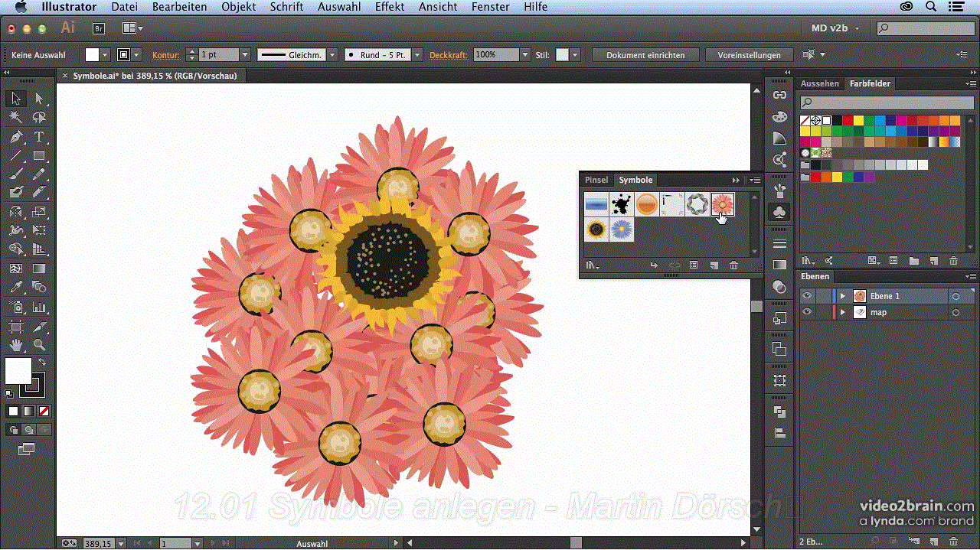Expand the Ebene 1 layer
This screenshot has width=980, height=550.
click(843, 296)
